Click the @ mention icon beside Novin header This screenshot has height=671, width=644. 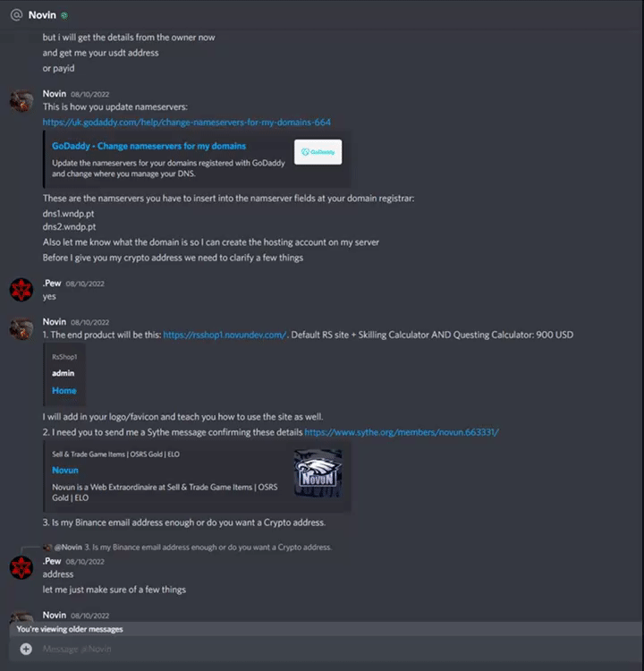pos(16,15)
